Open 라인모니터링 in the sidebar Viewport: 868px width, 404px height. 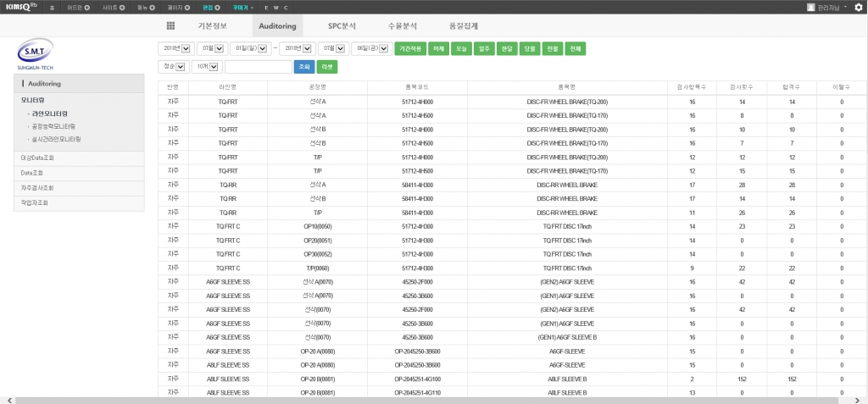click(50, 113)
